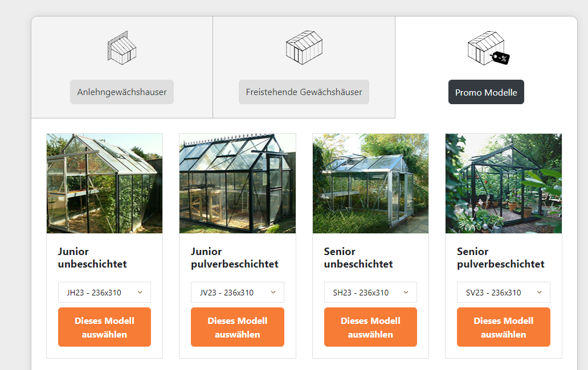The image size is (588, 370).
Task: Choose the Junior unbeschichtet model button
Action: [105, 327]
